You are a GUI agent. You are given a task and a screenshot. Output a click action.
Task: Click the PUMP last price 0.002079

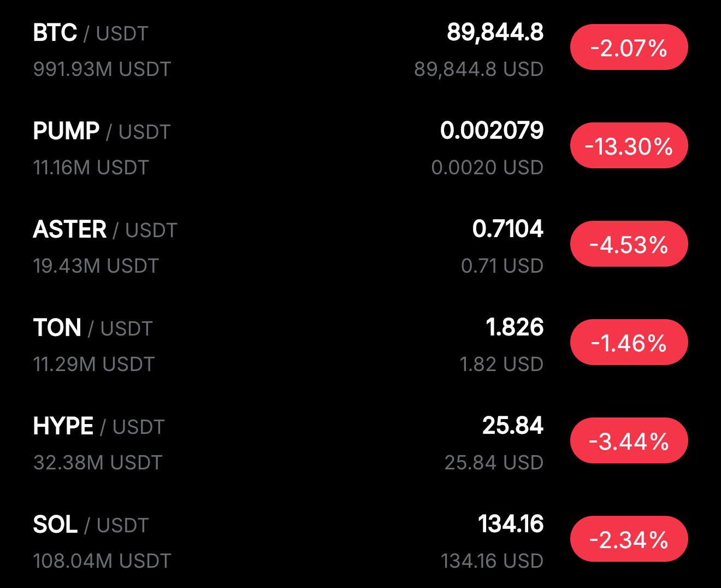[x=492, y=131]
